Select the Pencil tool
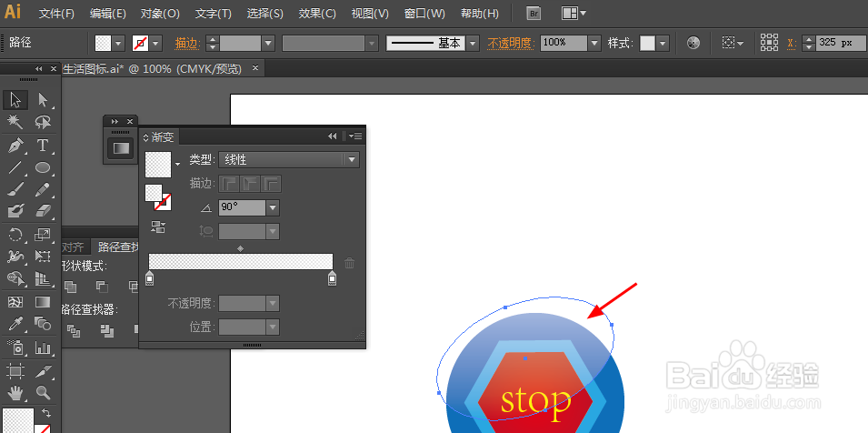Image resolution: width=868 pixels, height=433 pixels. pyautogui.click(x=43, y=189)
